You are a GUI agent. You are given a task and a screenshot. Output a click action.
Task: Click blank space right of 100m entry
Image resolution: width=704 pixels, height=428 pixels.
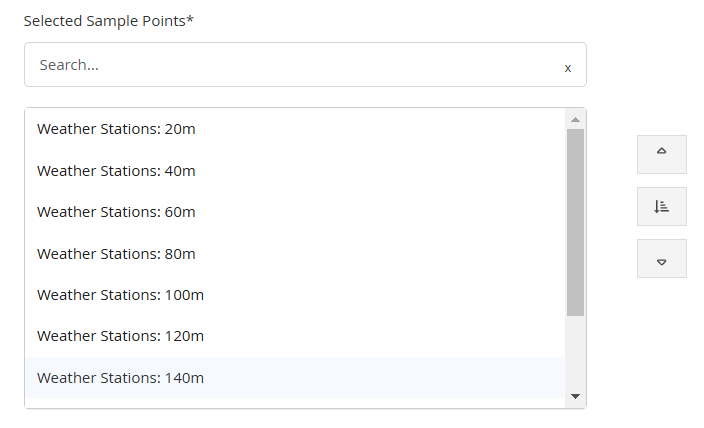click(x=384, y=295)
